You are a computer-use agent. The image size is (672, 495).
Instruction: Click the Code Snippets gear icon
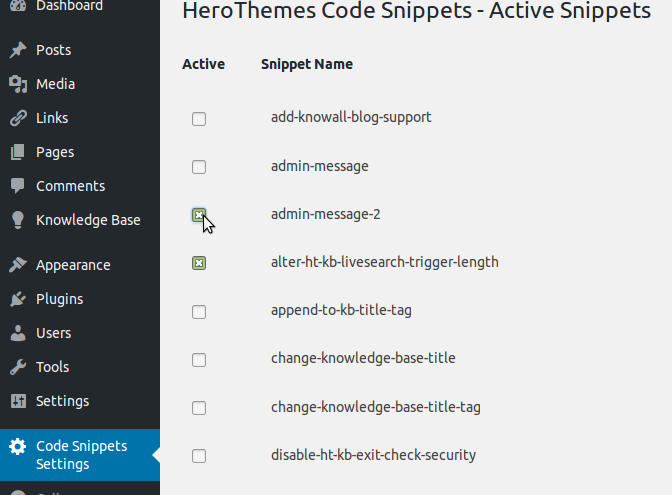18,446
